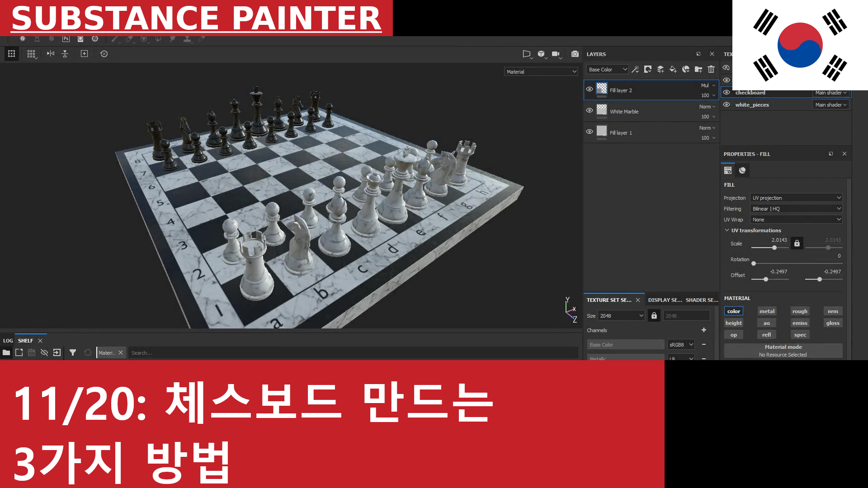
Task: Open the Material viewport mode dropdown
Action: (x=541, y=71)
